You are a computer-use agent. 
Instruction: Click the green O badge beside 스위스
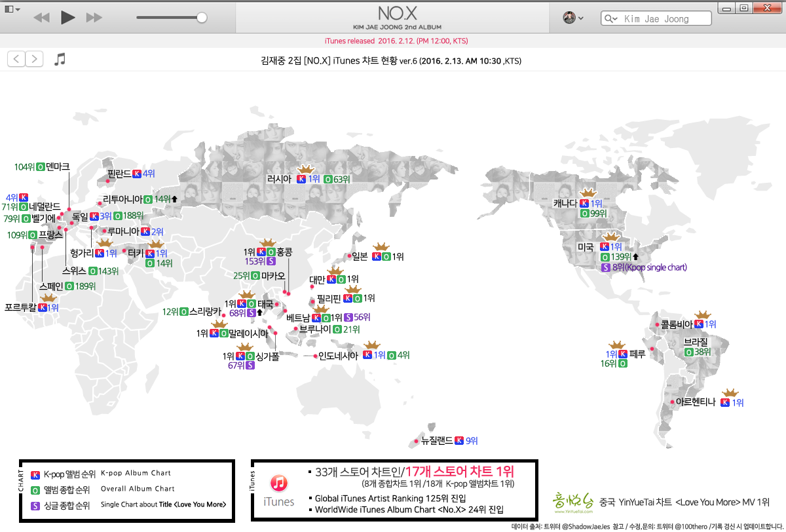click(92, 271)
